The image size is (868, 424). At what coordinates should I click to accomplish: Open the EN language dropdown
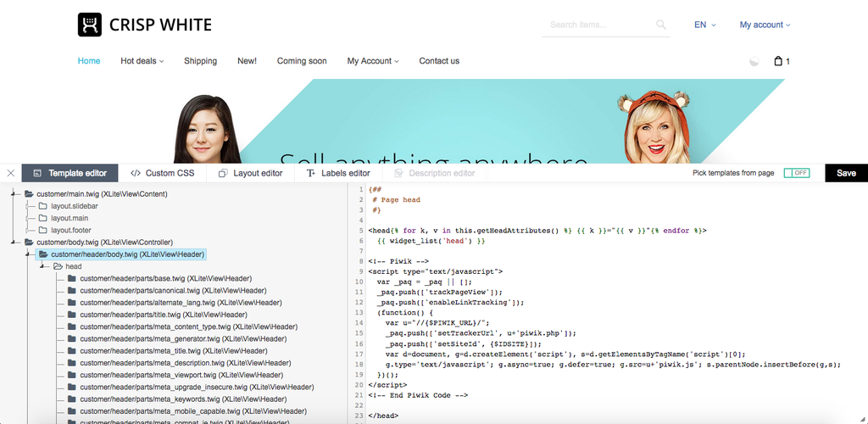[x=704, y=25]
